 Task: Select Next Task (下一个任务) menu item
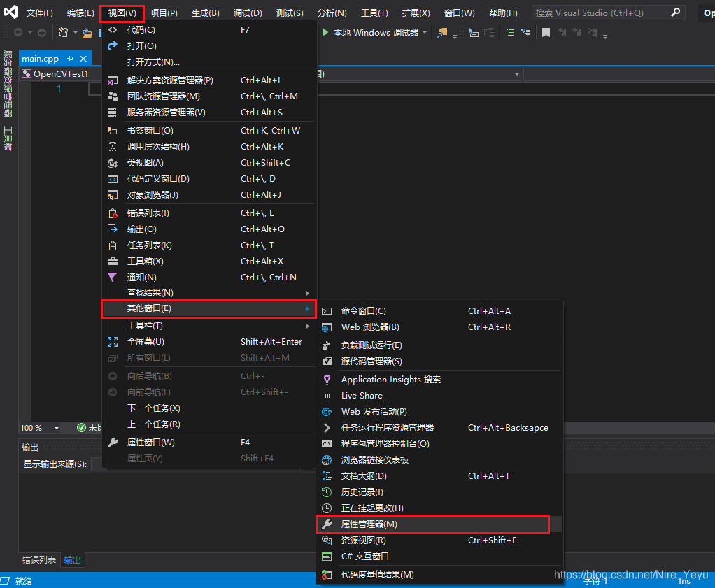(x=208, y=408)
